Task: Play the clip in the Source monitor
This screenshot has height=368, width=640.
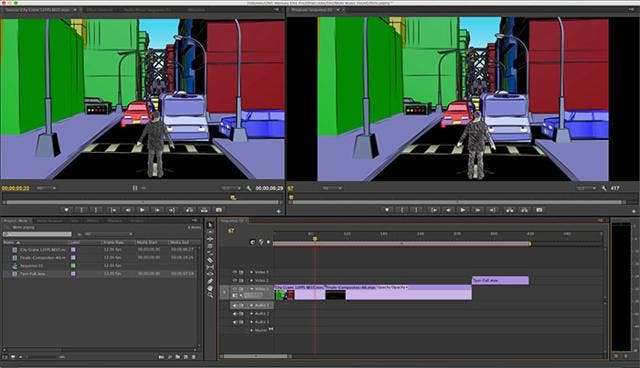Action: 142,210
